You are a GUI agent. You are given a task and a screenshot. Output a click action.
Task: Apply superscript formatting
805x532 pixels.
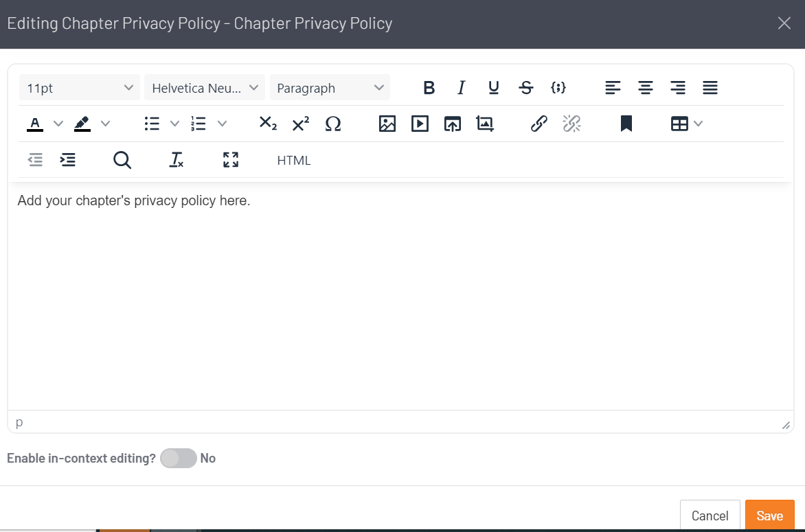pos(300,124)
